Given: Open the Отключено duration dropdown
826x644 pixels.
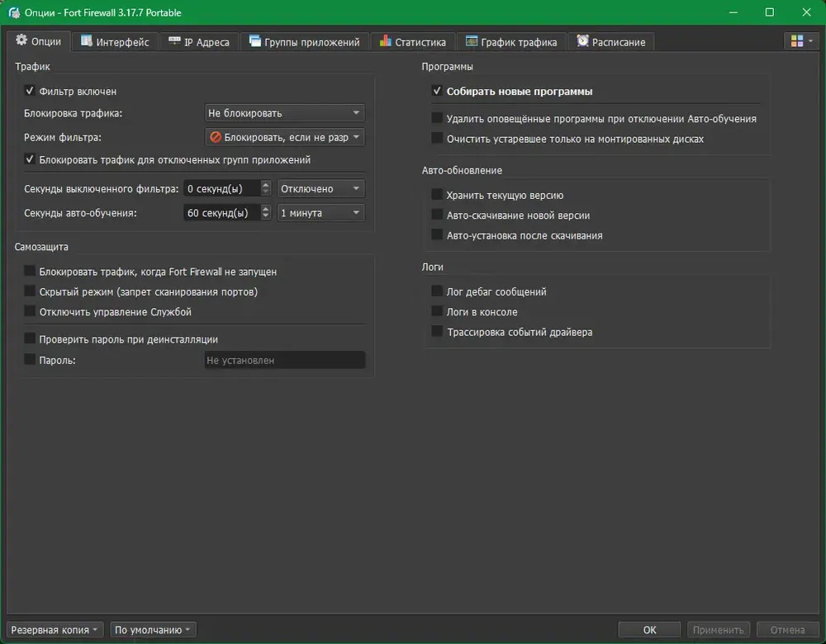Looking at the screenshot, I should click(x=320, y=188).
